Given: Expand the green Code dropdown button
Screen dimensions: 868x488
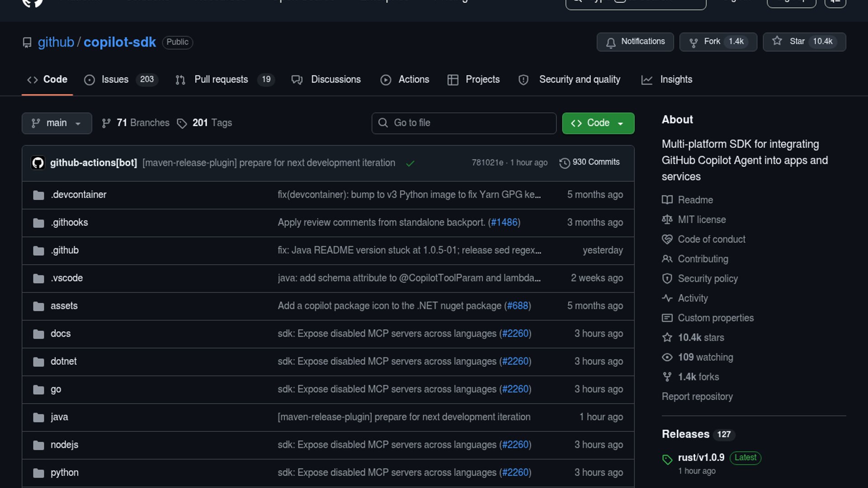Looking at the screenshot, I should [598, 123].
